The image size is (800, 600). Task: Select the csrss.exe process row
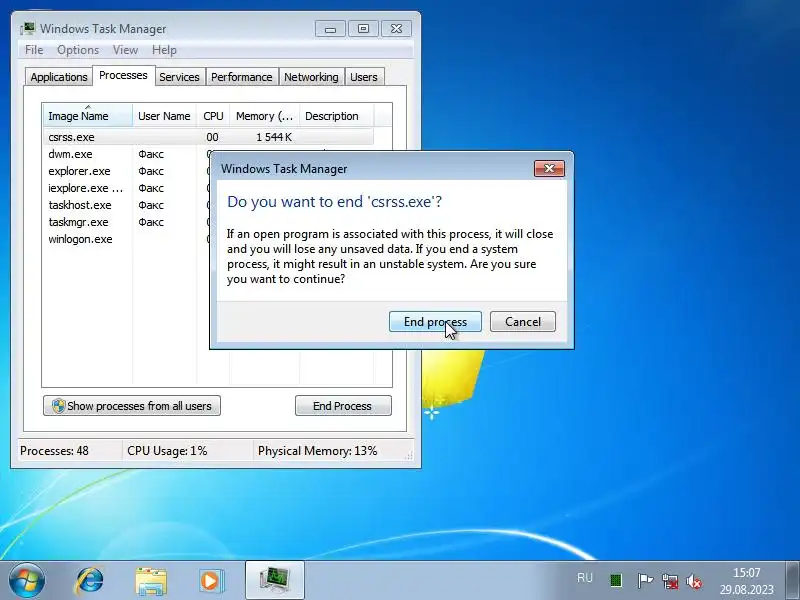(208, 137)
